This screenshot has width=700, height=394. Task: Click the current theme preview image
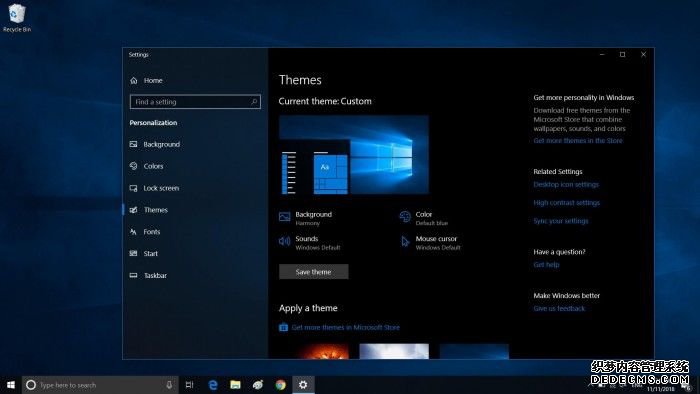(x=354, y=155)
